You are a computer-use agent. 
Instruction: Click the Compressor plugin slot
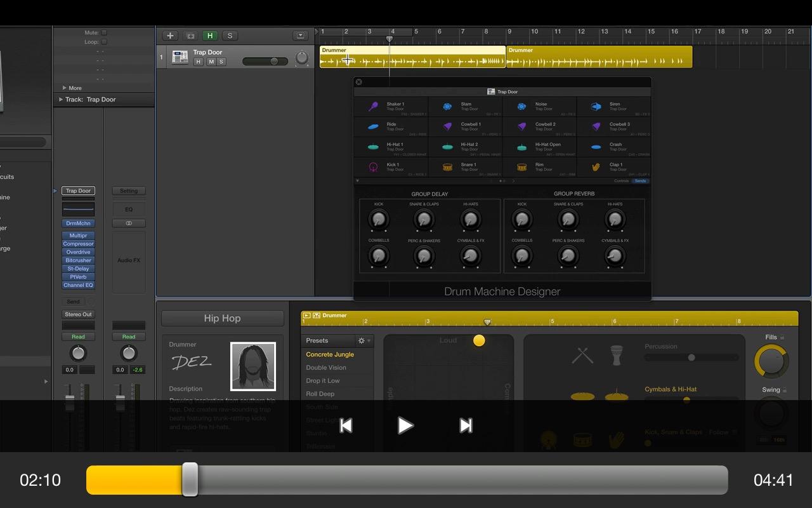click(x=78, y=244)
